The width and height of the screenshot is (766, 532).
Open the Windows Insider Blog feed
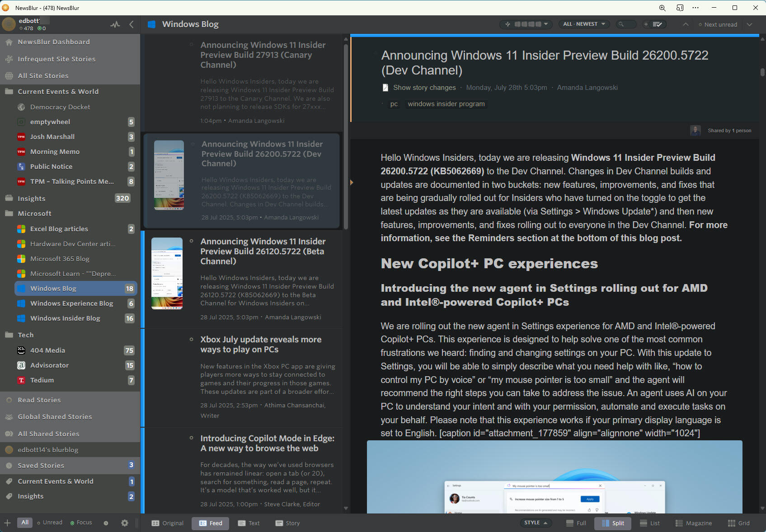pos(65,318)
